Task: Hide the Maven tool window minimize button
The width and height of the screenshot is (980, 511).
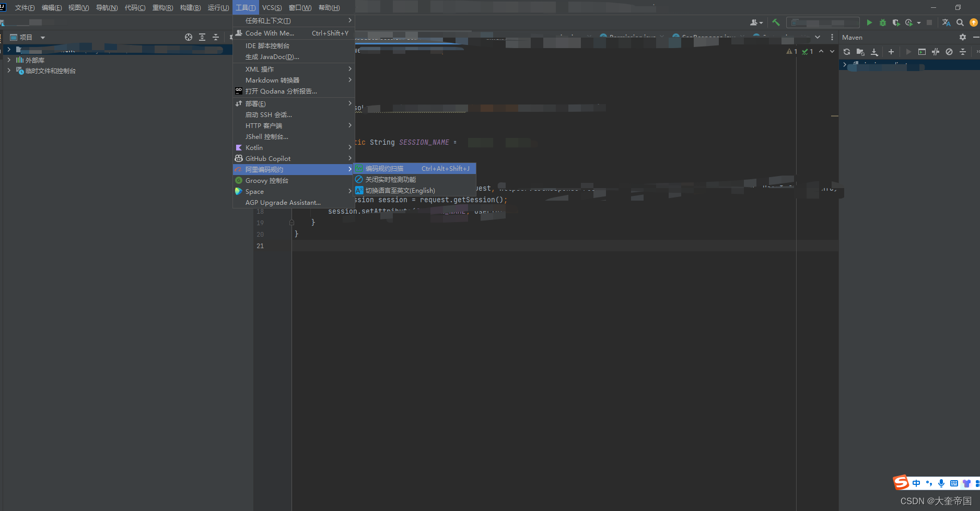Action: pyautogui.click(x=976, y=37)
